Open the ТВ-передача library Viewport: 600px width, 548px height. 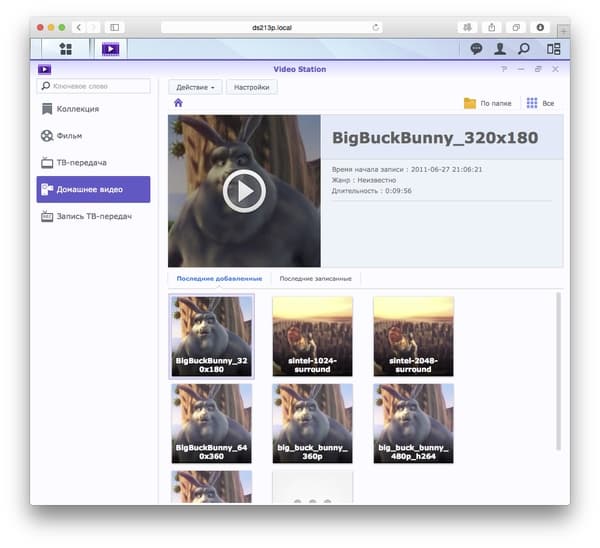click(93, 163)
